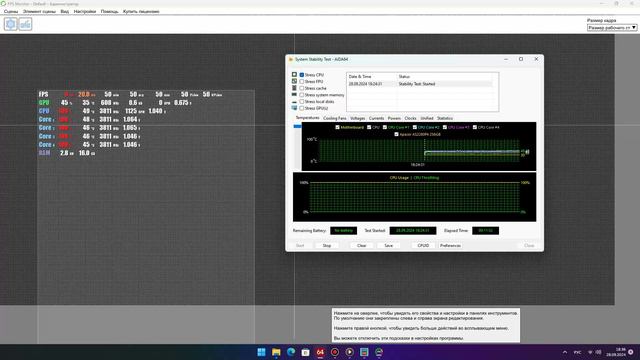Toggle the CPU Core #1 graph checkbox
Viewport: 640px width, 360px height.
(384, 127)
